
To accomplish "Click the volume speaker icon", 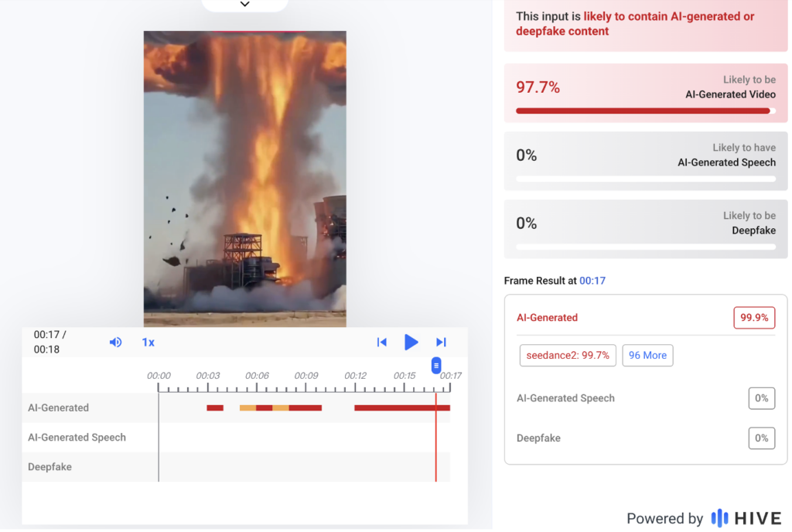I will (115, 342).
